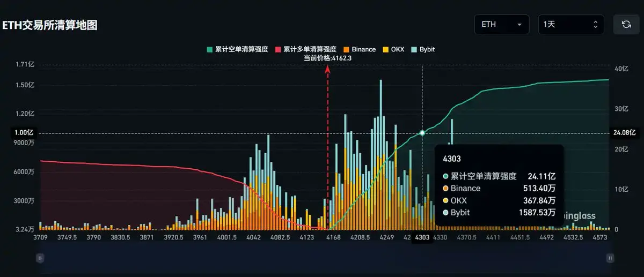Toggle 累计多单清算强度 legend series
This screenshot has height=277, width=644.
pos(305,49)
